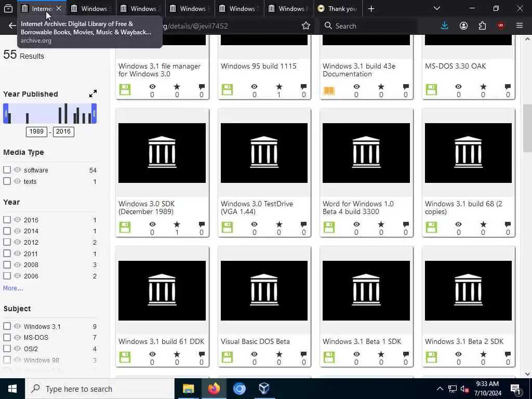
Task: Click favorites star on Windows 95 build 1115 card
Action: 279,87
